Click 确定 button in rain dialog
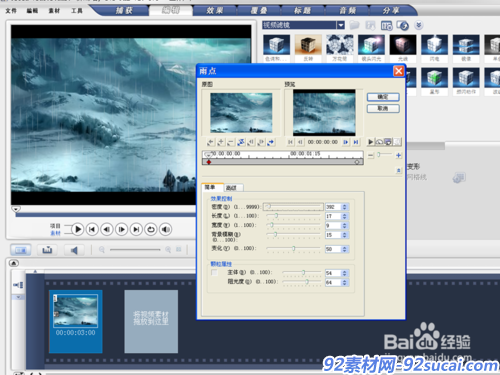 click(383, 97)
